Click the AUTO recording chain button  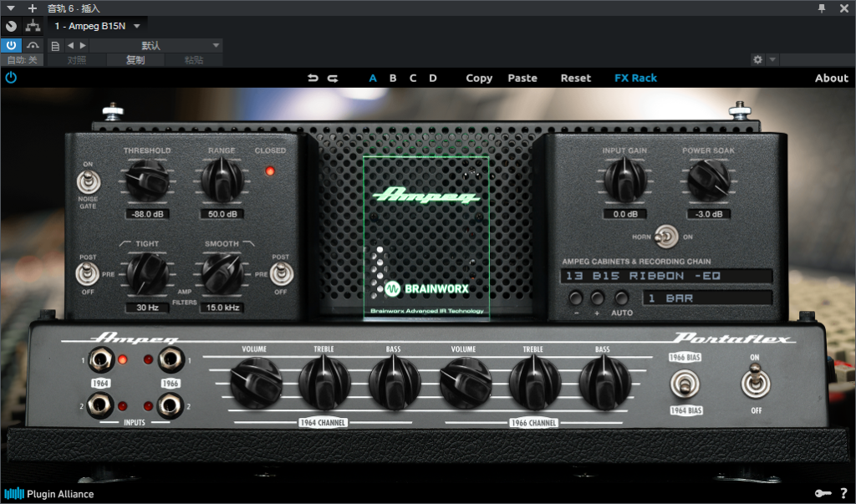(621, 298)
